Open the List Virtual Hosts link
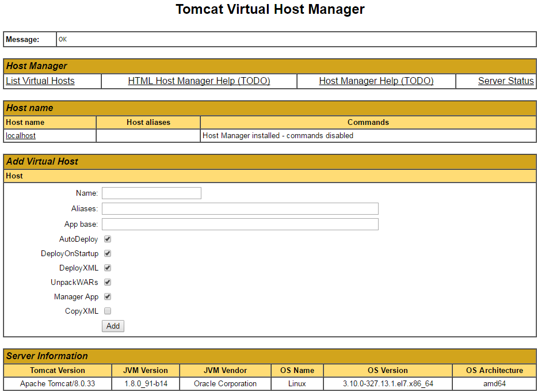The width and height of the screenshot is (538, 392). click(x=40, y=81)
